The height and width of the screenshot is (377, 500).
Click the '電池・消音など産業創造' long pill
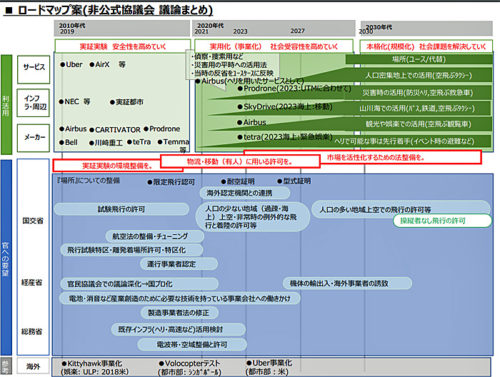(x=180, y=298)
